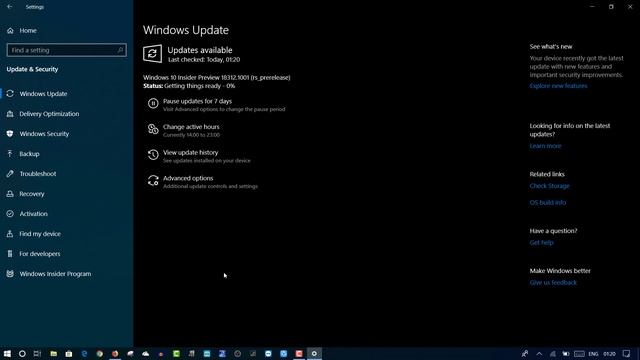Open the Windows Start menu
The width and height of the screenshot is (640, 360).
7,353
